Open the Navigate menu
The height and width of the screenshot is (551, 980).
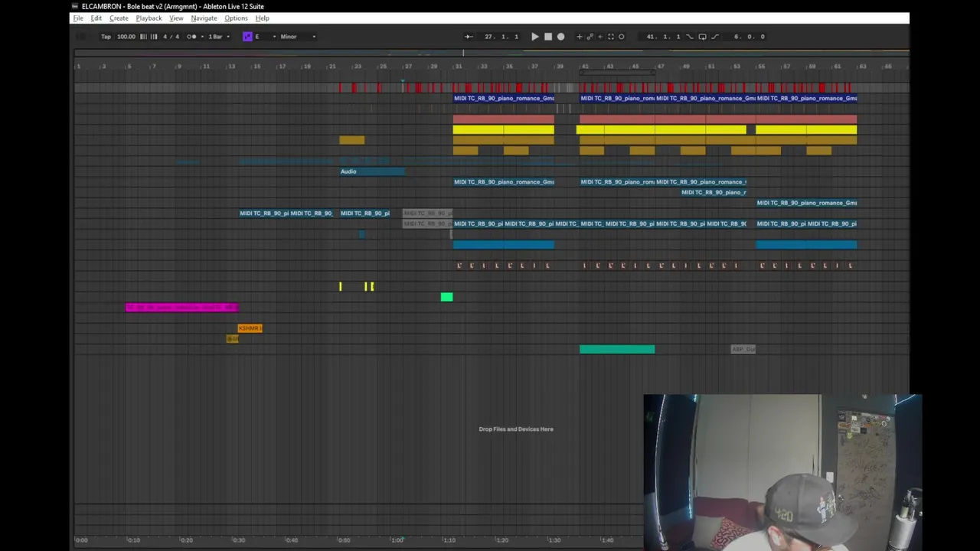pos(204,18)
